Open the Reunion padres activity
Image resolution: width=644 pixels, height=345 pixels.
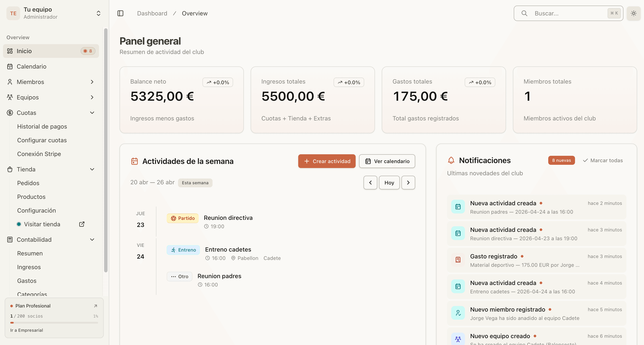(x=219, y=276)
